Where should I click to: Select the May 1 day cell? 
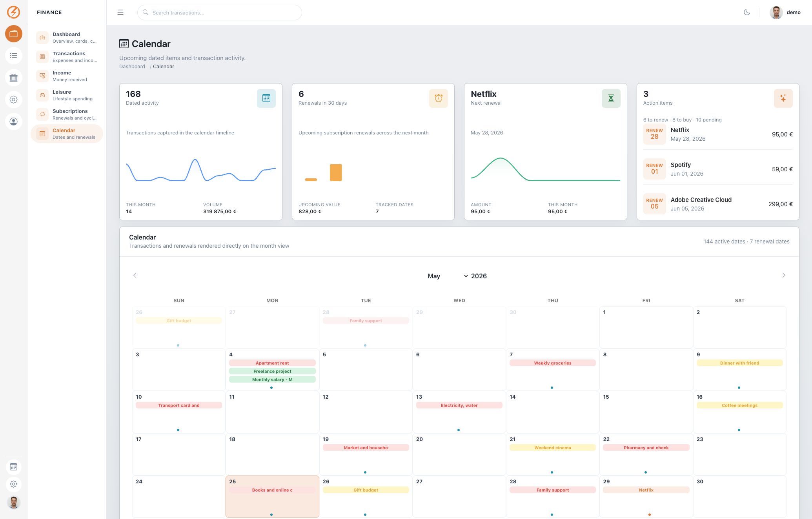coord(646,327)
